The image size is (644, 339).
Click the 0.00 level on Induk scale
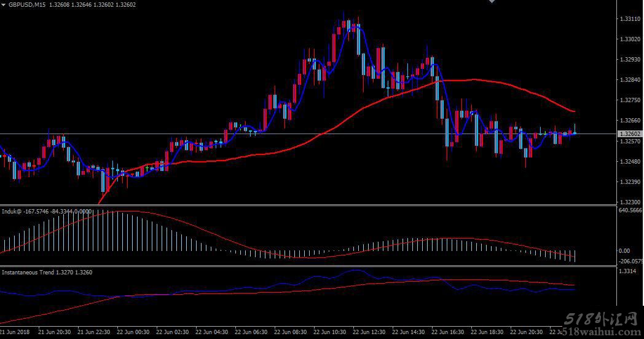[624, 250]
